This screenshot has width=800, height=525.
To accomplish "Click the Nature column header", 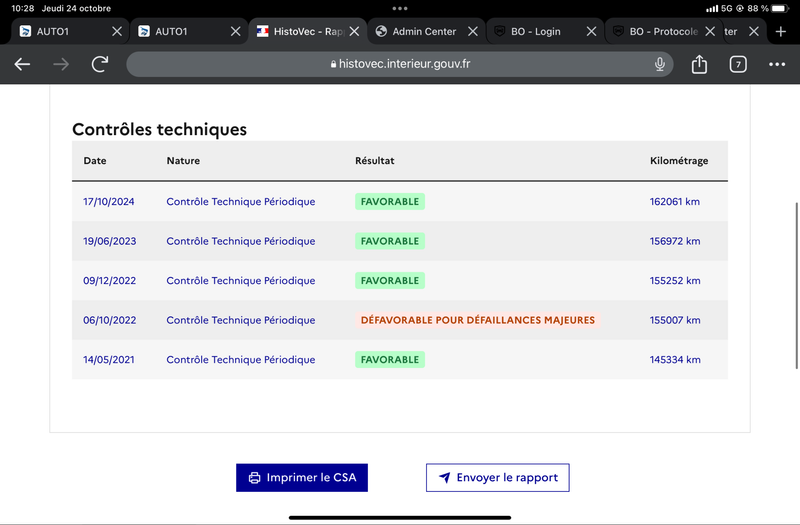I will point(183,161).
